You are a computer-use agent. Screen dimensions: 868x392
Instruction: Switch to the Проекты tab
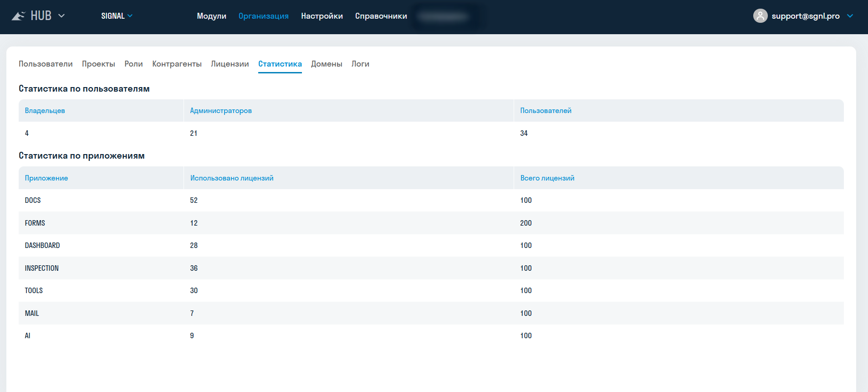[98, 64]
